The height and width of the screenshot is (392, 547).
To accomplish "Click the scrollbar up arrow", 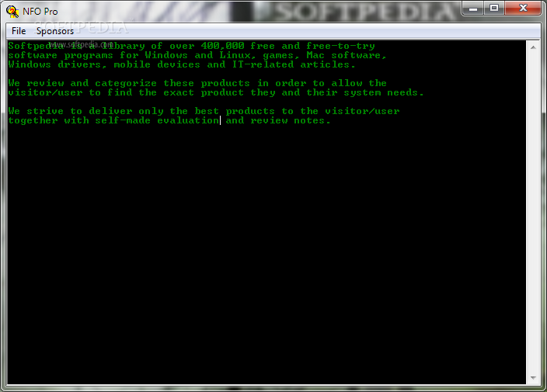I will (x=533, y=47).
